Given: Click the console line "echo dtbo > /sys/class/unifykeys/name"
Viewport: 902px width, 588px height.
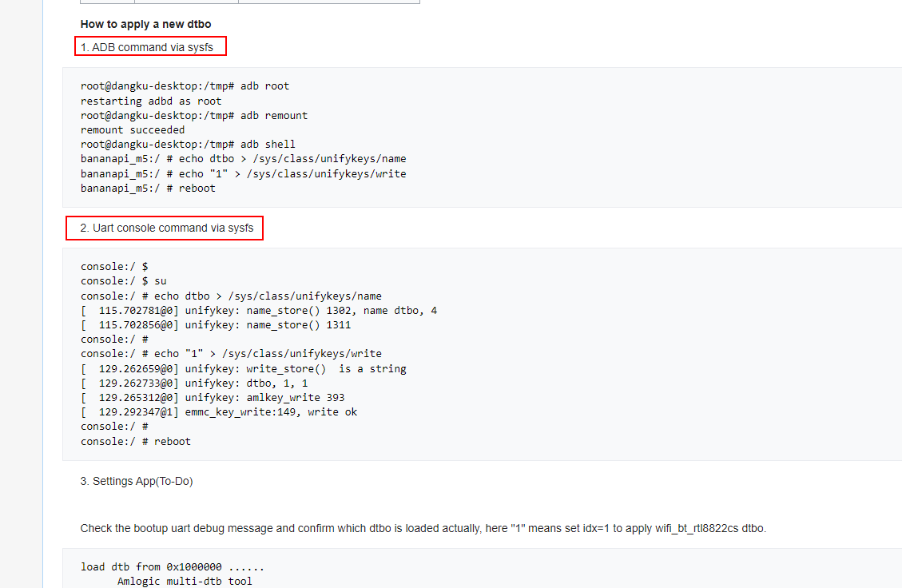Looking at the screenshot, I should click(231, 296).
